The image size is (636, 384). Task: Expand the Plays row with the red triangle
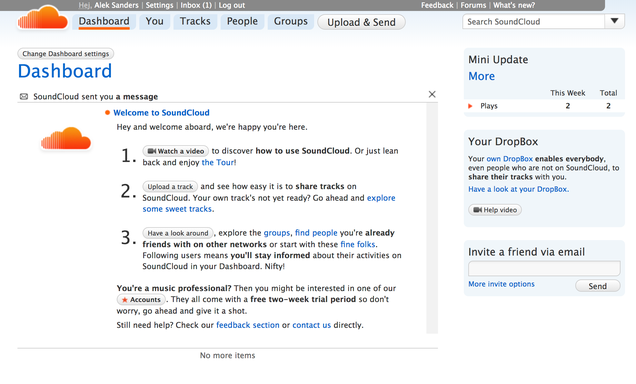(x=470, y=106)
